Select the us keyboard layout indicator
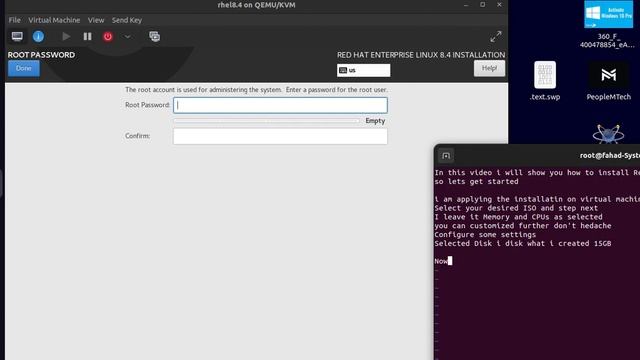The image size is (640, 360). click(363, 70)
